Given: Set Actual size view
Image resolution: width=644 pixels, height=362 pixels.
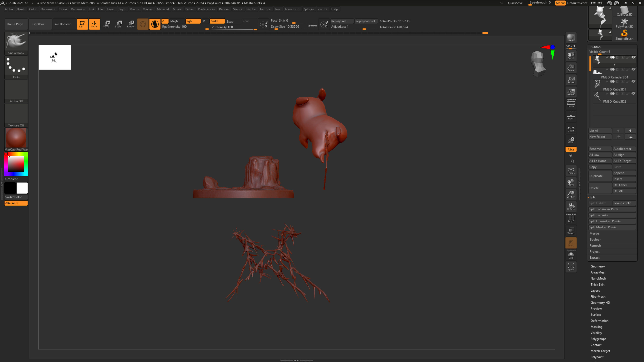Looking at the screenshot, I should (571, 80).
